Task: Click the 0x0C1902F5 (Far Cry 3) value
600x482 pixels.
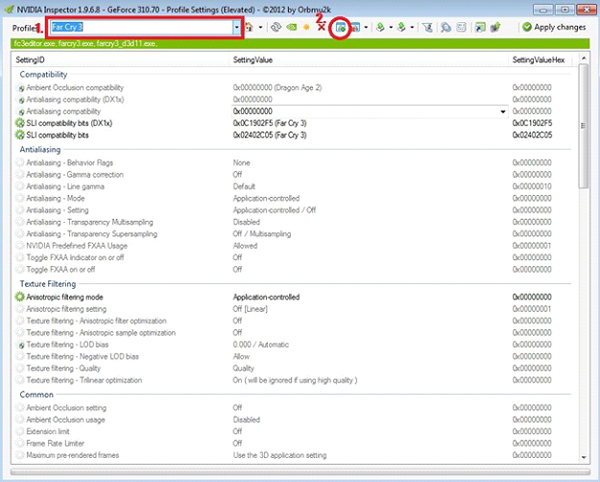Action: (x=270, y=123)
